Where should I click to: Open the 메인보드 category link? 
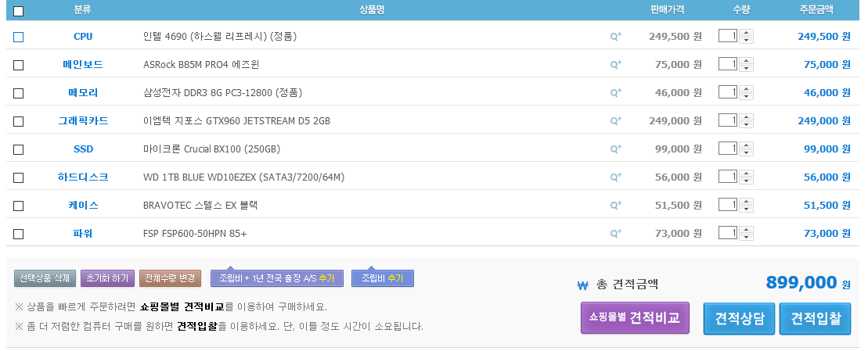coord(83,65)
